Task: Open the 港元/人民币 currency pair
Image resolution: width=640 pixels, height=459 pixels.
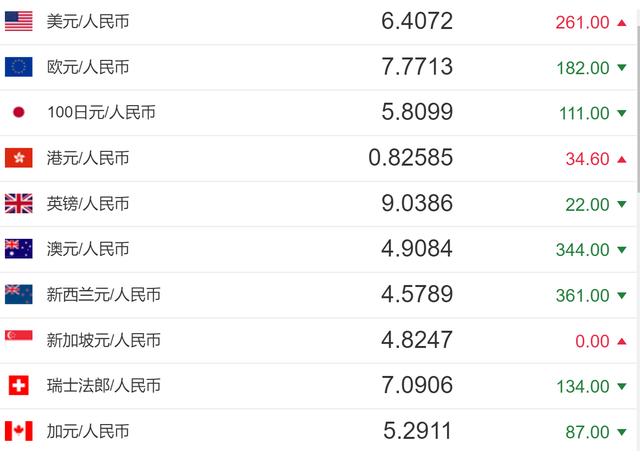Action: point(88,158)
